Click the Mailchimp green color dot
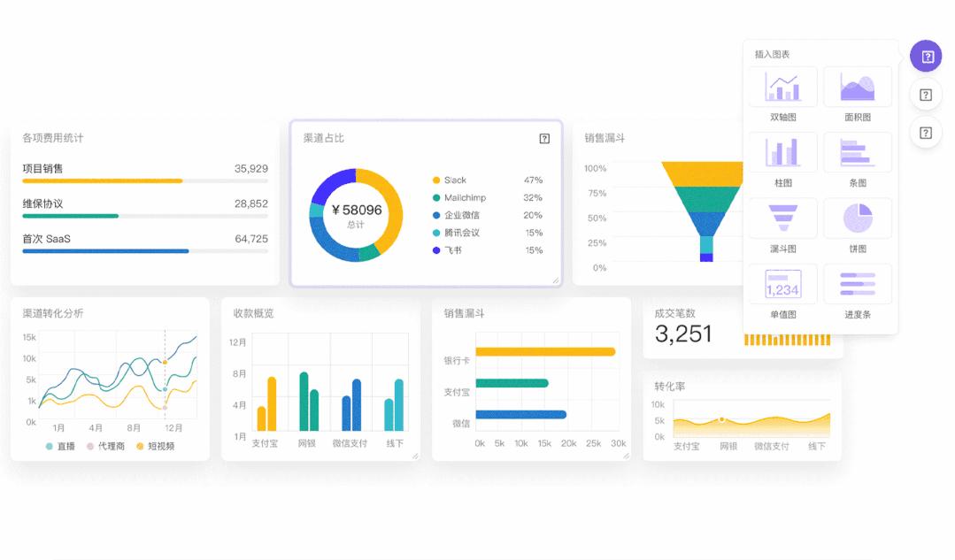 click(x=435, y=197)
